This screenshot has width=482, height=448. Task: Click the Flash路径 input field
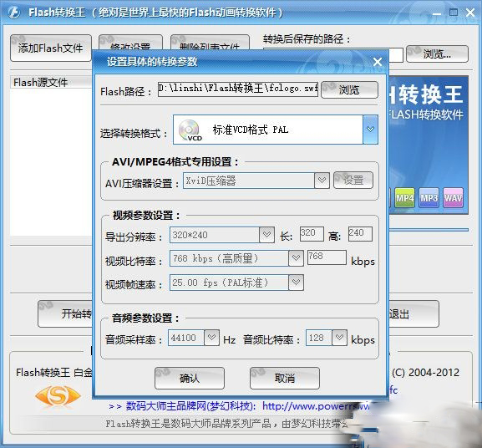(238, 89)
